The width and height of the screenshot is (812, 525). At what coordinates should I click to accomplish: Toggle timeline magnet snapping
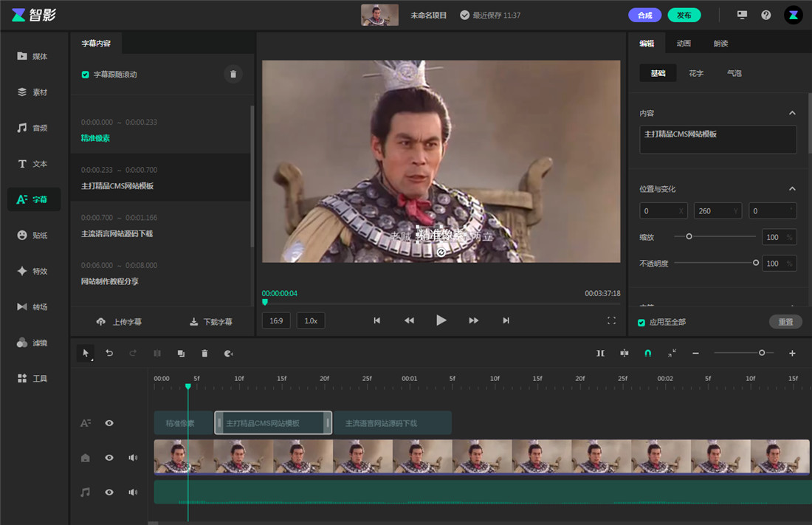pyautogui.click(x=648, y=353)
